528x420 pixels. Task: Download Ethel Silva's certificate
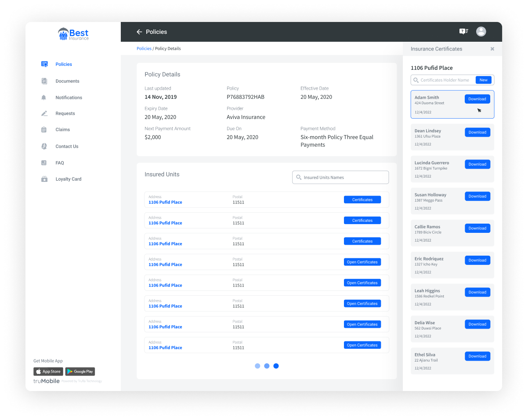point(477,356)
